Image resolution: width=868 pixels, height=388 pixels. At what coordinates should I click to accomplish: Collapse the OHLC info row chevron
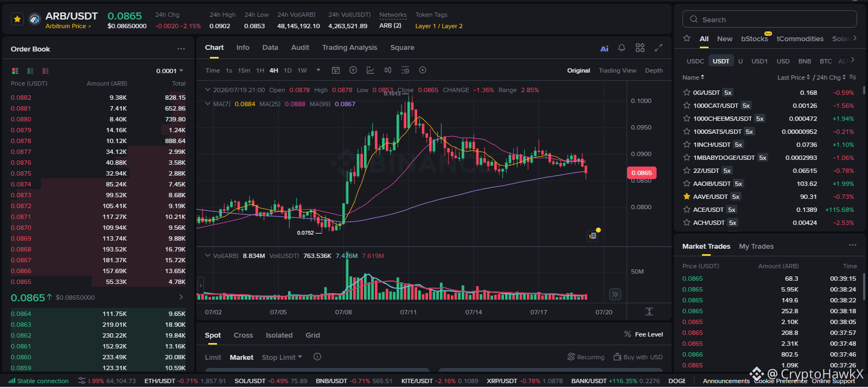[x=207, y=90]
